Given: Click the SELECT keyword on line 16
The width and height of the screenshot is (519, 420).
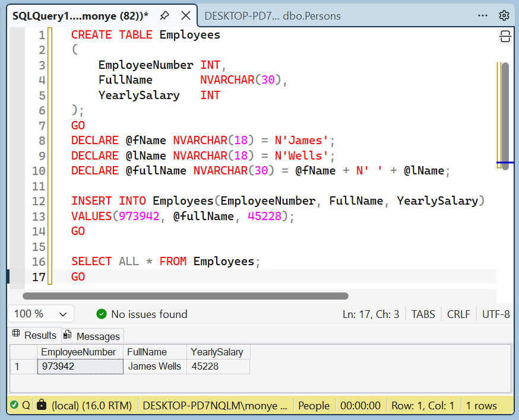Looking at the screenshot, I should (91, 261).
